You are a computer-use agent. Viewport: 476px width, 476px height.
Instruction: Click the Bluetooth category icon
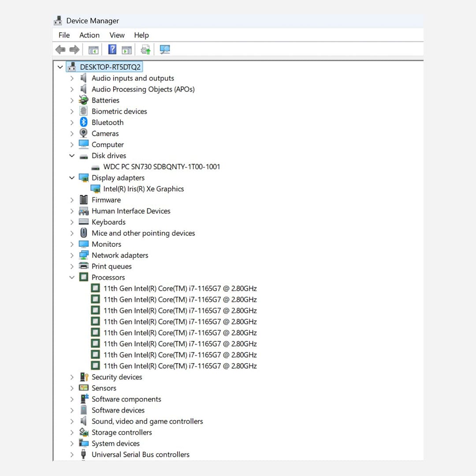pyautogui.click(x=84, y=123)
